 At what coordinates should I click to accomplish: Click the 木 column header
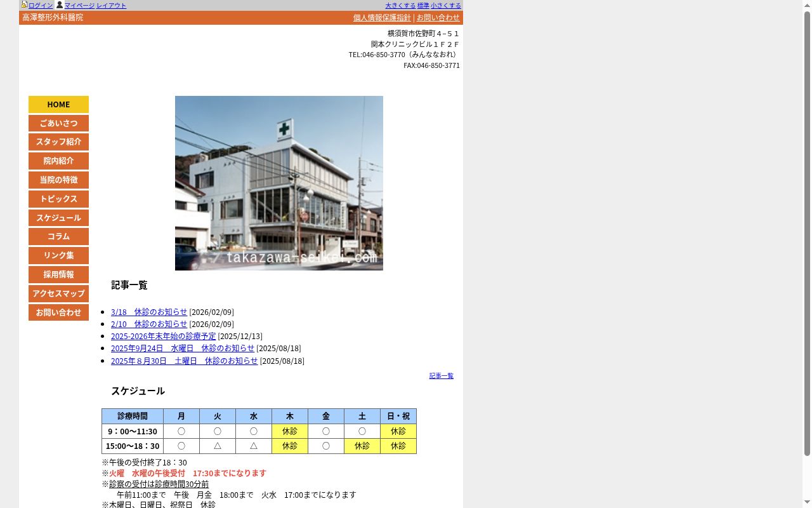(290, 417)
